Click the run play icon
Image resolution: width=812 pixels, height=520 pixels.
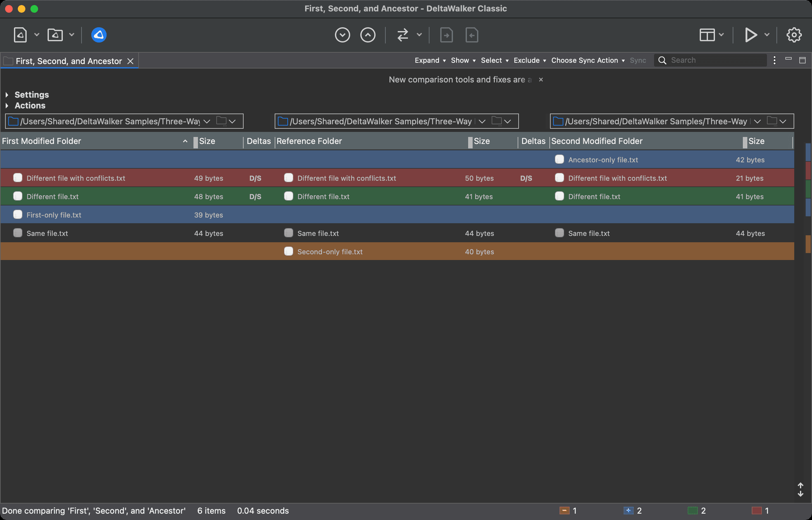pyautogui.click(x=751, y=35)
